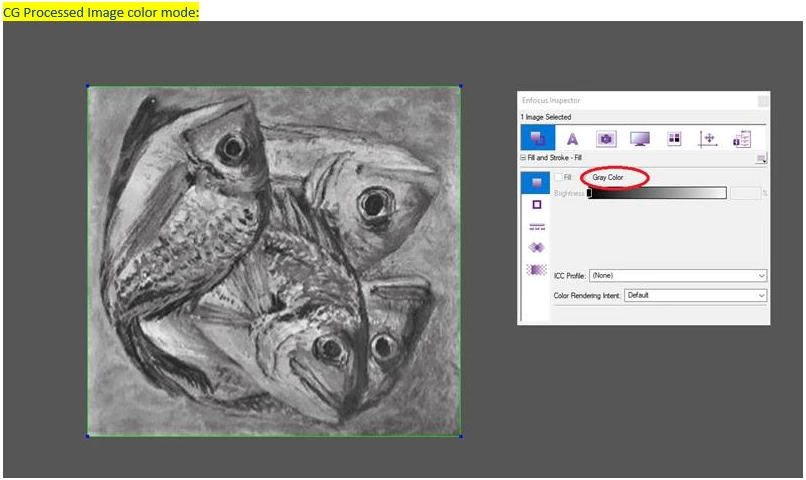Open the Inspector panel options menu icon

click(761, 158)
